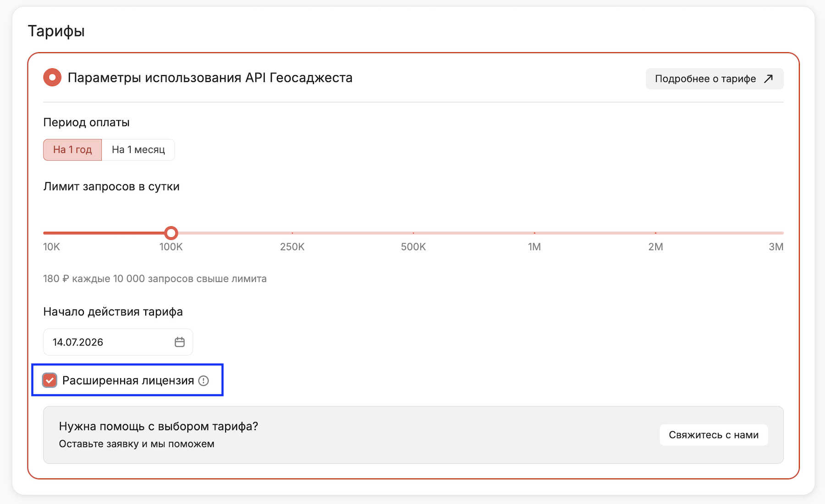Choose the На 1 год payment period
Viewport: 825px width, 504px height.
72,150
